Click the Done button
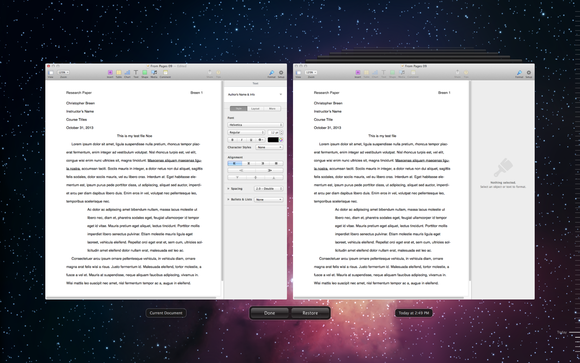580x363 pixels. pyautogui.click(x=270, y=313)
